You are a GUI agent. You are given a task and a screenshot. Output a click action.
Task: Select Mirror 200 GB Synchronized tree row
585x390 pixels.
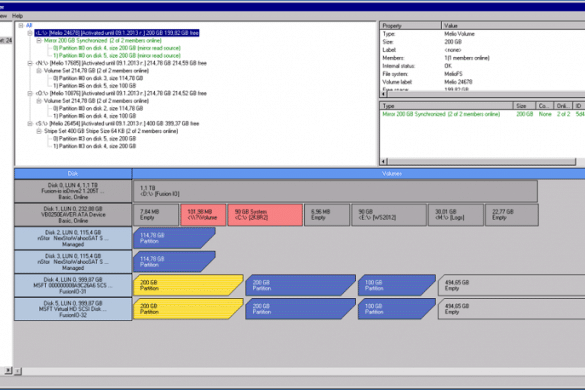(x=103, y=40)
